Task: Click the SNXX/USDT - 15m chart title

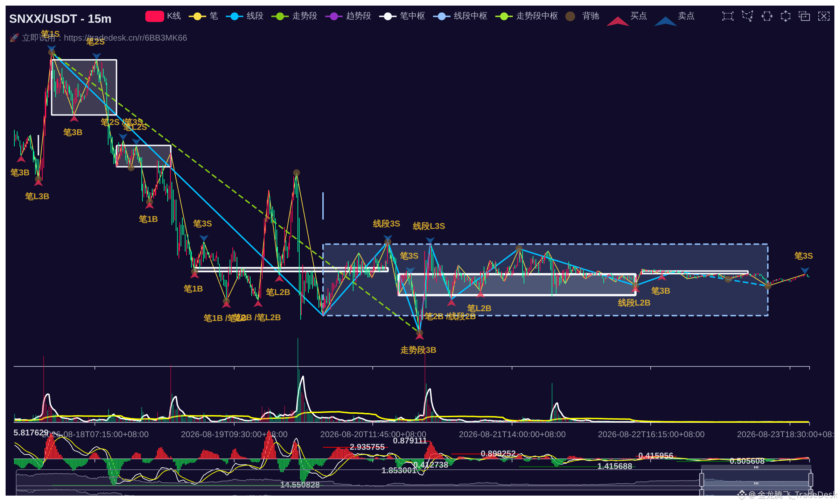Action: tap(60, 19)
